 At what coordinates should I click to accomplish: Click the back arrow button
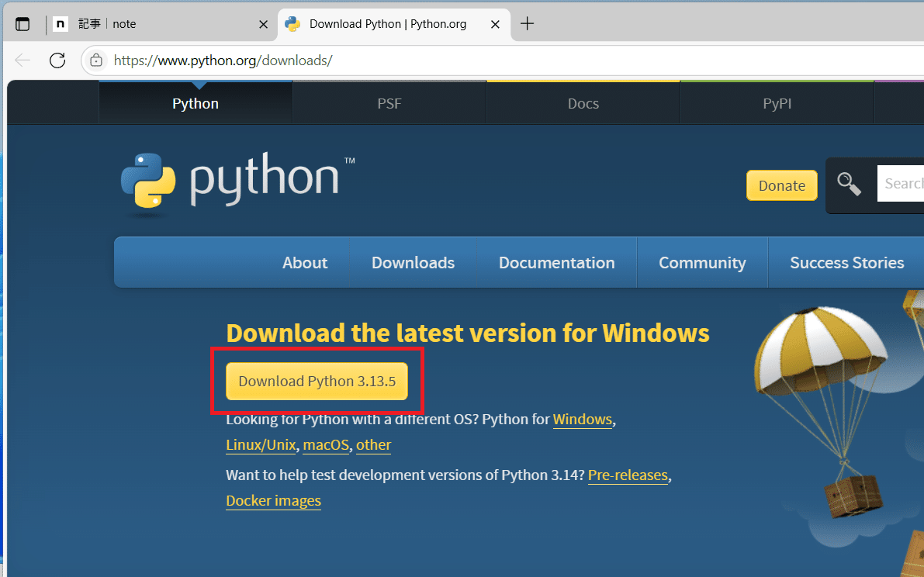click(22, 60)
